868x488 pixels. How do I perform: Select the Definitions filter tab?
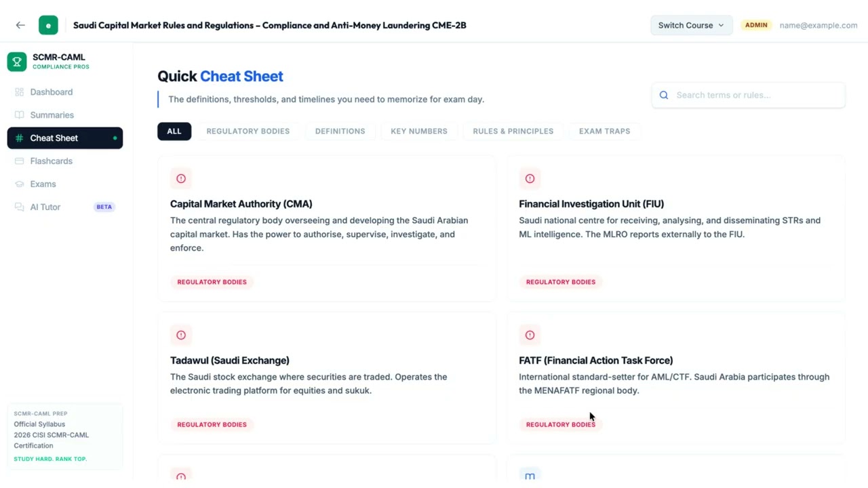pyautogui.click(x=340, y=131)
